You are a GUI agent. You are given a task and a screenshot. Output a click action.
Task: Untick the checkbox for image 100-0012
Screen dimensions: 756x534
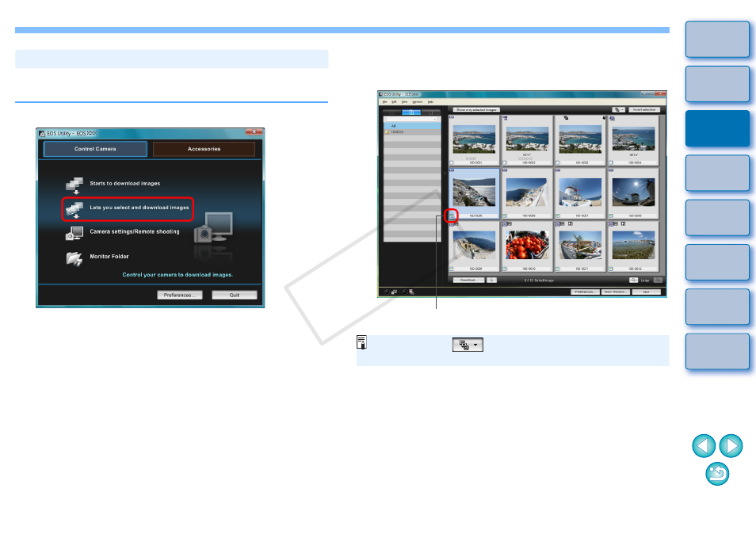[x=610, y=269]
